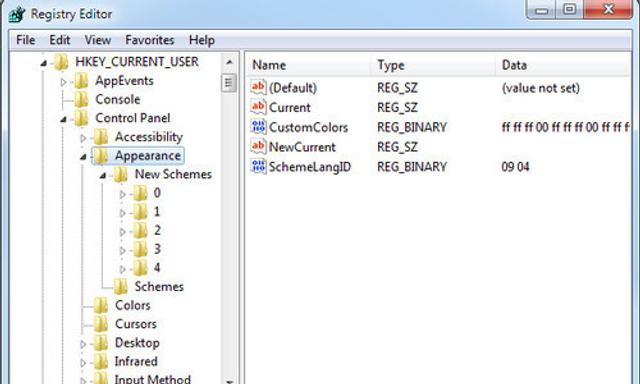
Task: Expand subkey 2 under New Schemes
Action: [x=122, y=232]
